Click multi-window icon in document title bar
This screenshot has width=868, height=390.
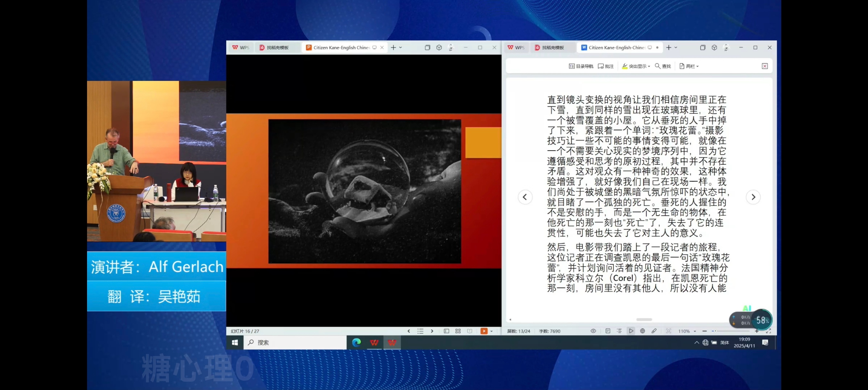[703, 47]
